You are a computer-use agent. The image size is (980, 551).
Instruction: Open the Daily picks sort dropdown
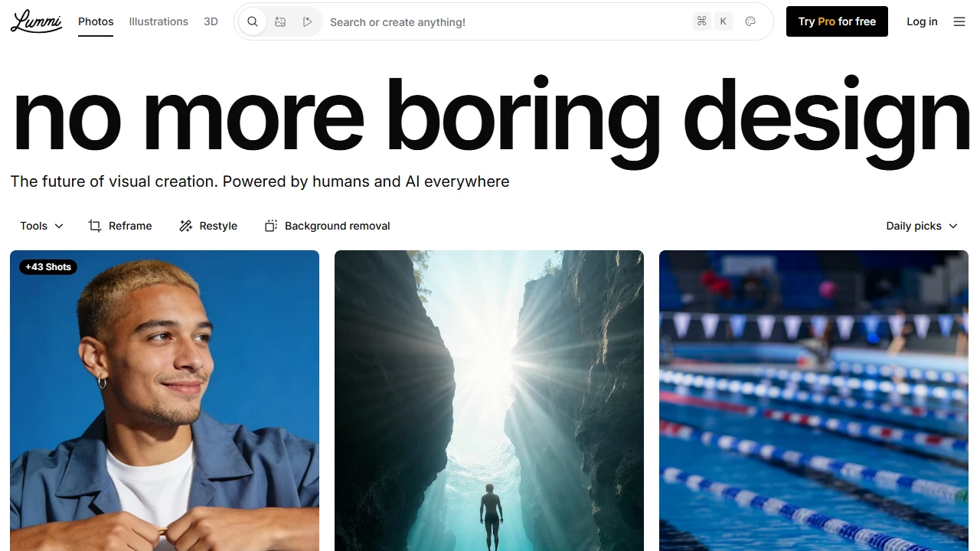coord(922,226)
